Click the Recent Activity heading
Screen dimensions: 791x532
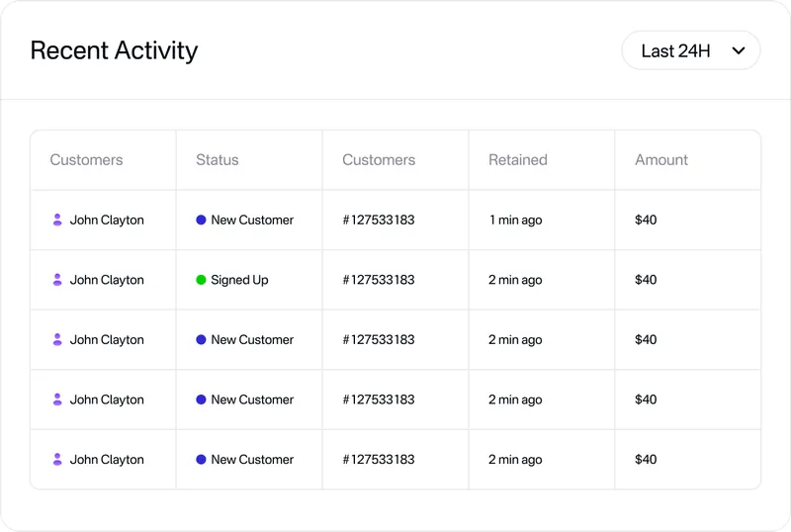click(x=114, y=50)
